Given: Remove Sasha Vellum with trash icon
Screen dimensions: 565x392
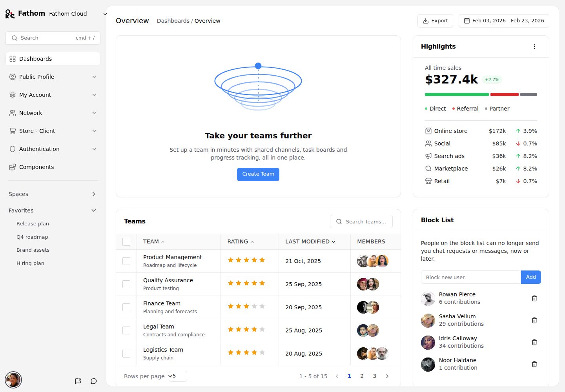Looking at the screenshot, I should 534,320.
